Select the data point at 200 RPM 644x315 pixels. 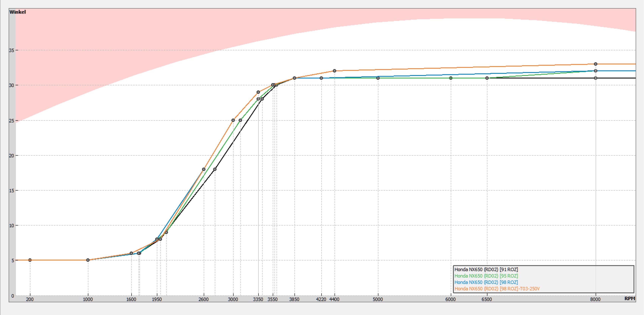pos(30,260)
